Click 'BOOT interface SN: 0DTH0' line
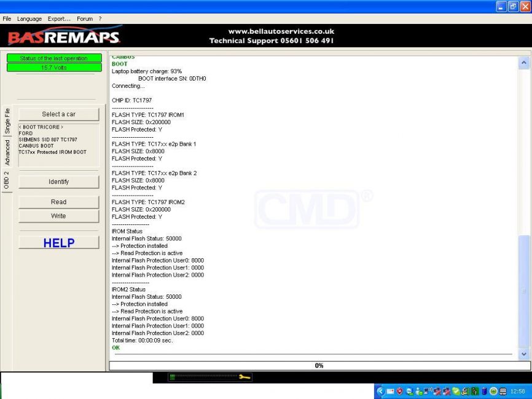Viewport: 532px width, 399px height. (x=172, y=79)
